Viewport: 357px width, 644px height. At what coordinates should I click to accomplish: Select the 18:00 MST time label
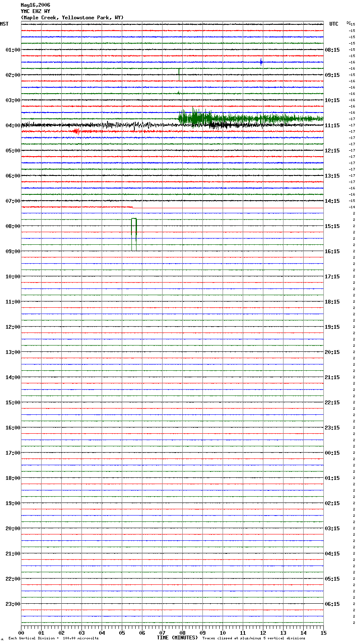13,478
